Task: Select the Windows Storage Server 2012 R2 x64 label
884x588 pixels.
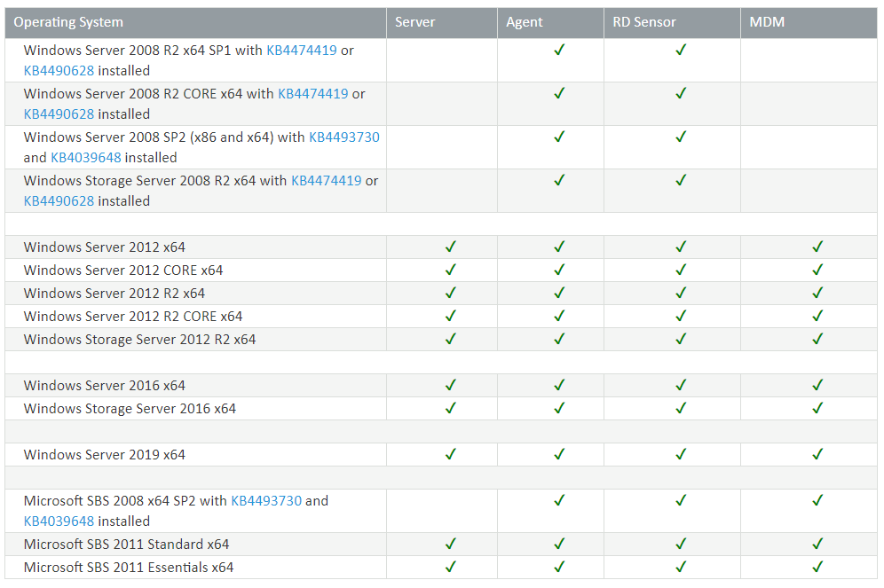Action: pyautogui.click(x=139, y=340)
